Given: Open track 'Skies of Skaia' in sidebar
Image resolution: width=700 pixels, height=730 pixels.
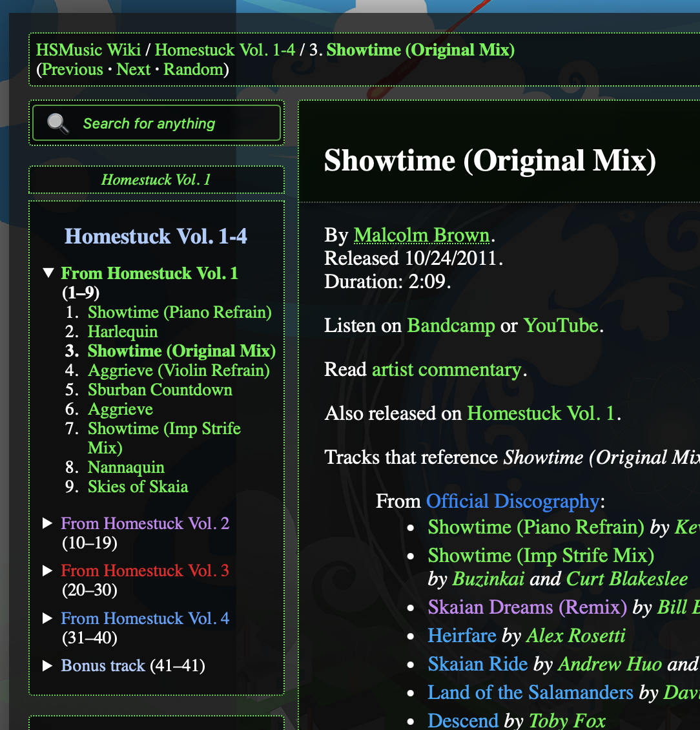Looking at the screenshot, I should 138,486.
